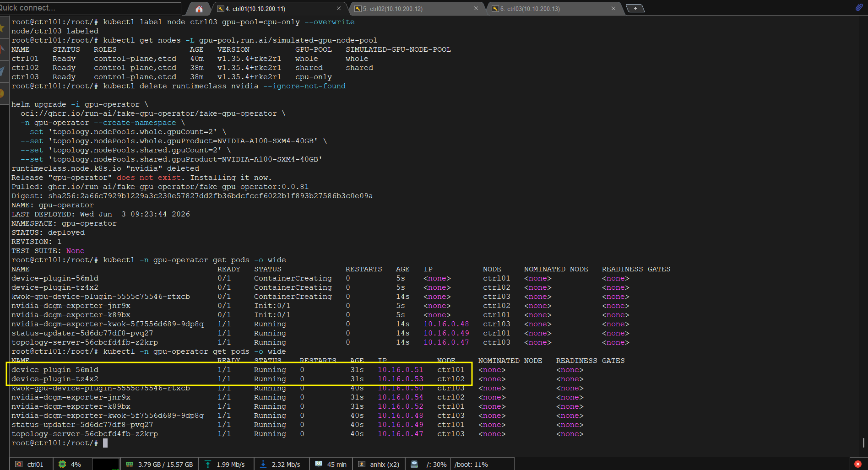
Task: Click the paperclip attach icon at top right
Action: 859,7
